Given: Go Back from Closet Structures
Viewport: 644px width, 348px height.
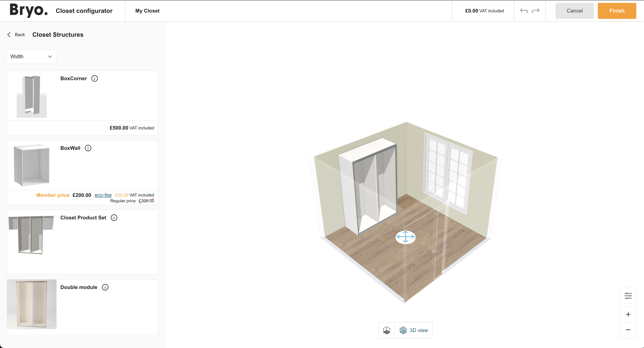Looking at the screenshot, I should point(16,35).
